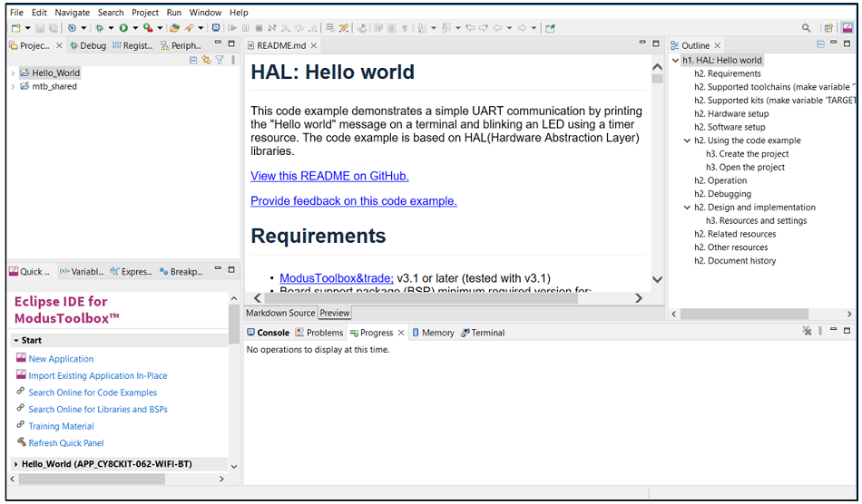Click the Save All toolbar icon
Image resolution: width=862 pixels, height=504 pixels.
(54, 28)
